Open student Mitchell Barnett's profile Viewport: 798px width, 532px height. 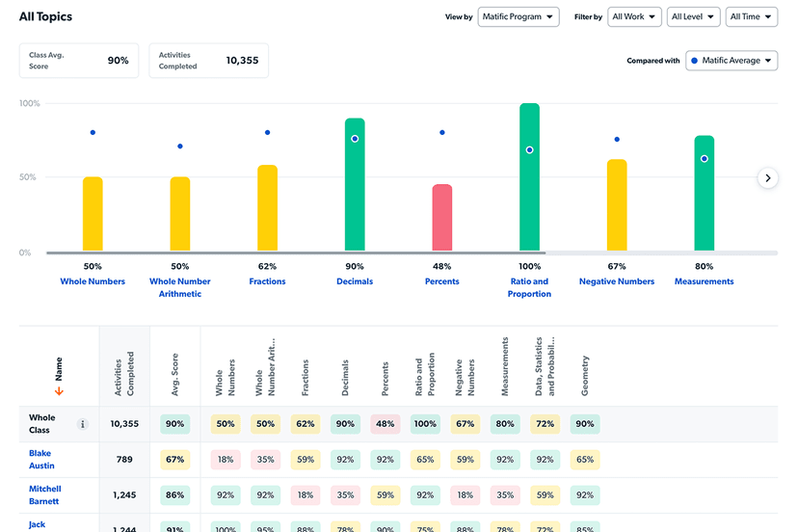43,495
